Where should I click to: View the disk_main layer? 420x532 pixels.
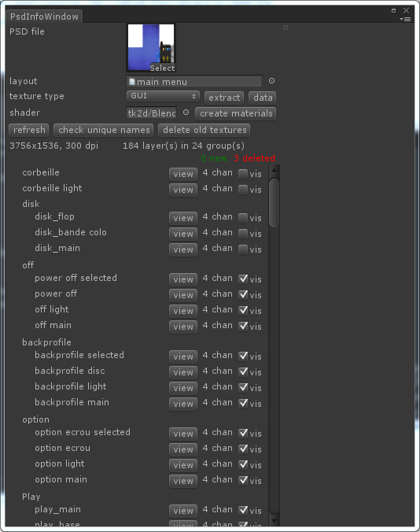click(183, 249)
